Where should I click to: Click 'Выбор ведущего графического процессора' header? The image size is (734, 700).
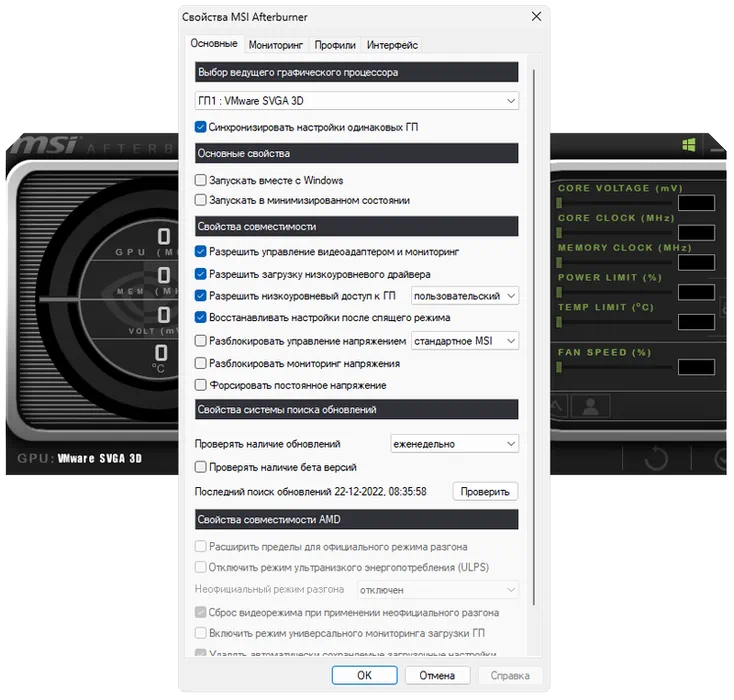click(x=357, y=72)
